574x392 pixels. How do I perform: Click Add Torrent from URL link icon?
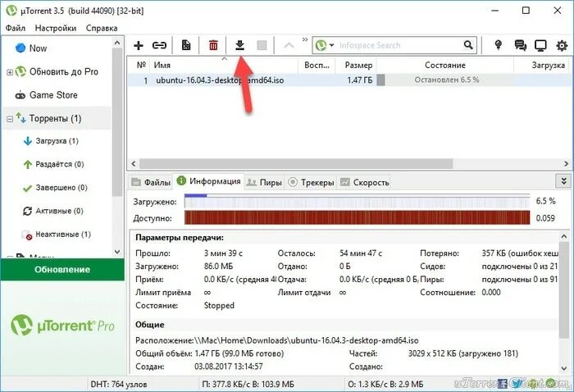(x=159, y=45)
